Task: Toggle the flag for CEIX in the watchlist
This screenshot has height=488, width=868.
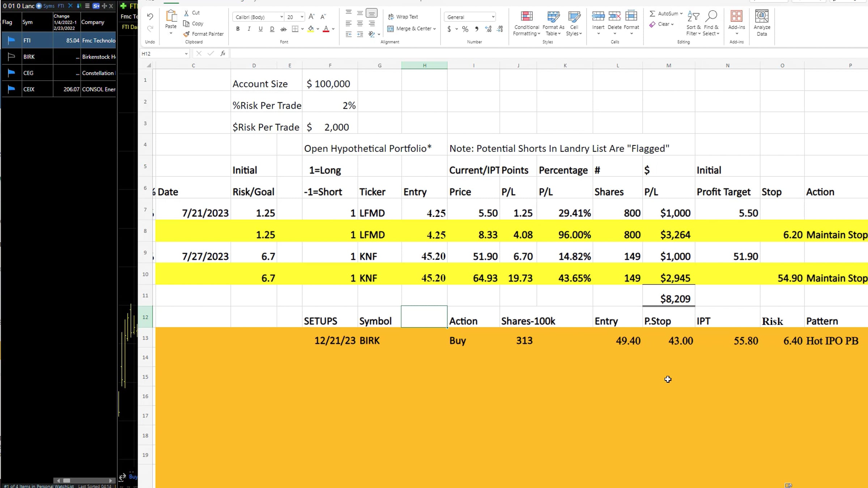Action: pos(11,89)
